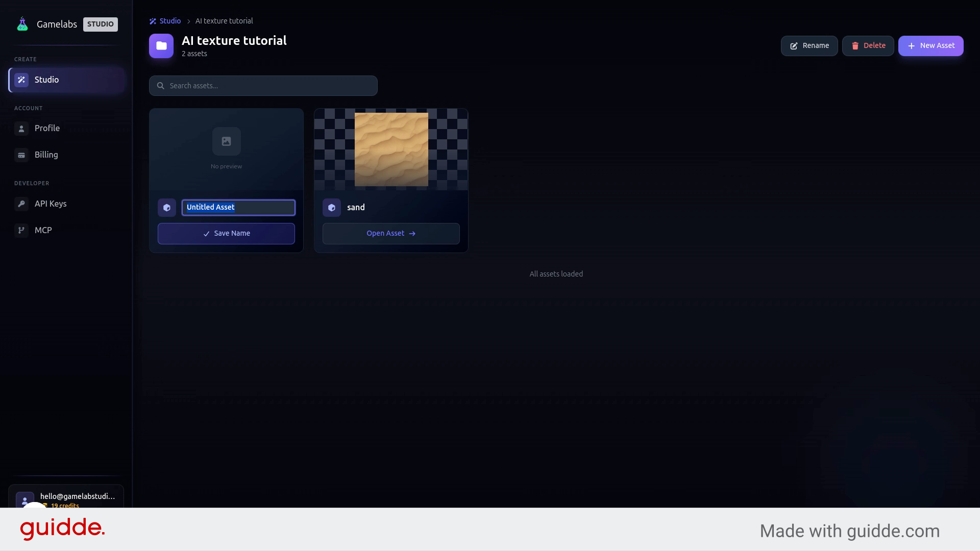Screen dimensions: 980x551
Task: Click the cube icon beside Untitled Asset
Action: coord(167,208)
